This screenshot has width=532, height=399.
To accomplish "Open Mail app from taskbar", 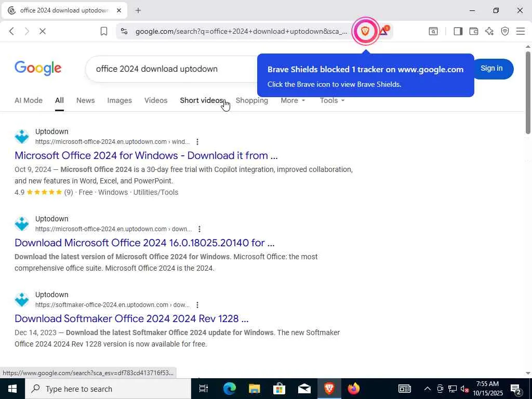I will click(x=304, y=389).
